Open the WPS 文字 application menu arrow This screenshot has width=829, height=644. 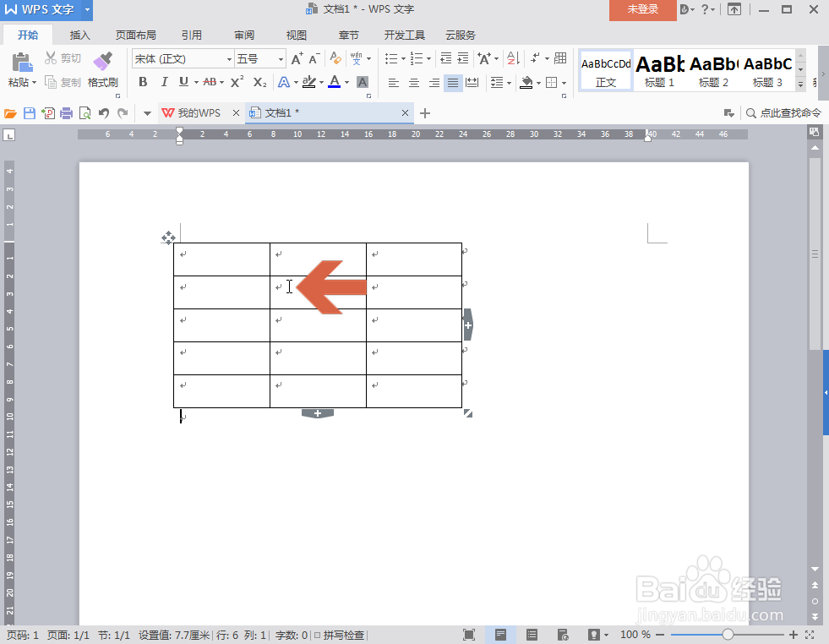click(x=87, y=9)
